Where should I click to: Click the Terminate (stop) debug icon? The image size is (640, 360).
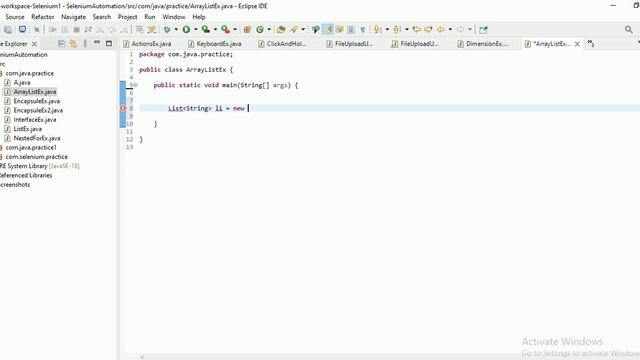click(x=76, y=29)
